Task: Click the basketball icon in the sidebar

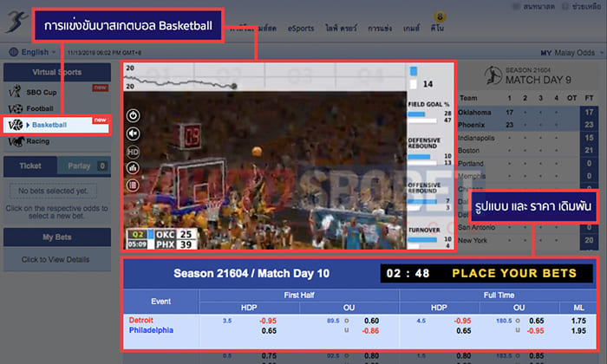Action: click(x=16, y=125)
